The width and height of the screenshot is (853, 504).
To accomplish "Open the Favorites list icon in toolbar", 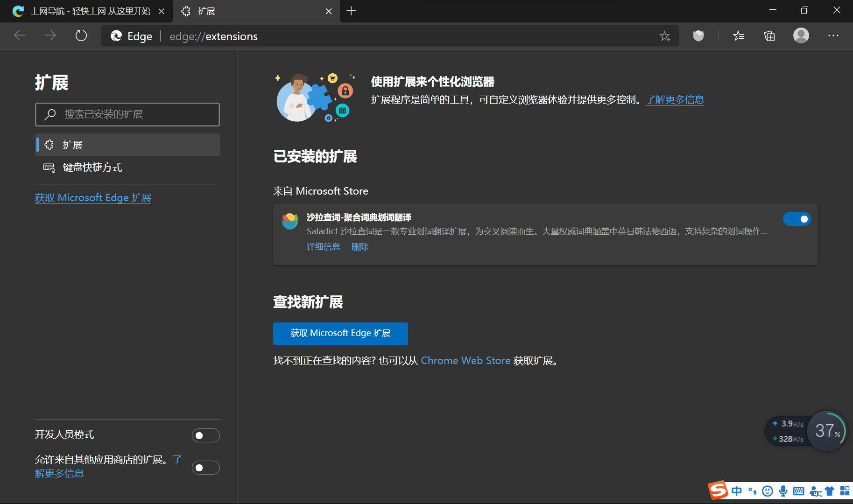I will [x=738, y=35].
